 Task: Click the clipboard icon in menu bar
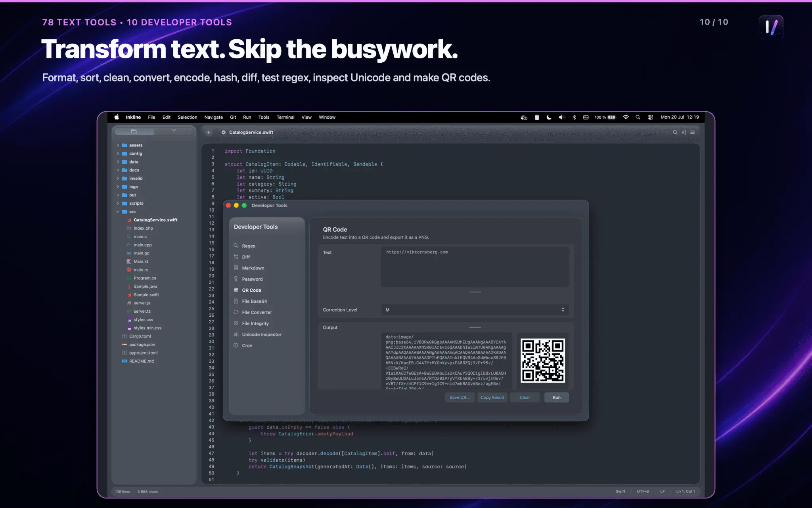[x=537, y=117]
